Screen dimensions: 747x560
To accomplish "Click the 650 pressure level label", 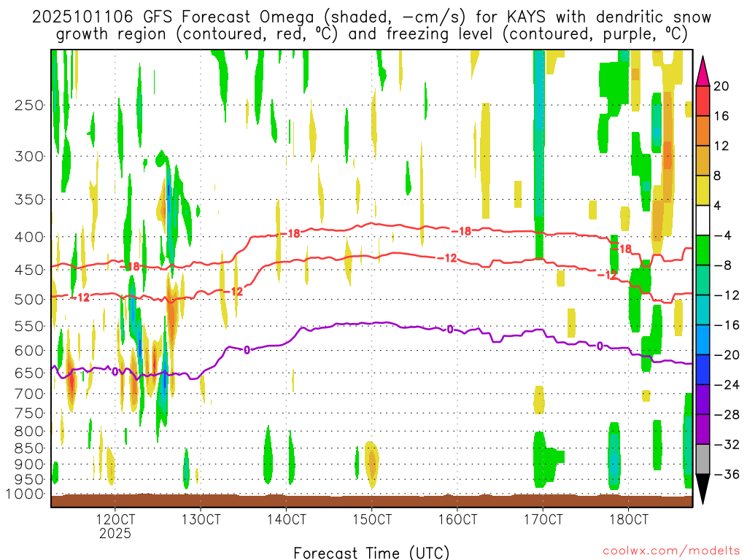I will [x=29, y=373].
